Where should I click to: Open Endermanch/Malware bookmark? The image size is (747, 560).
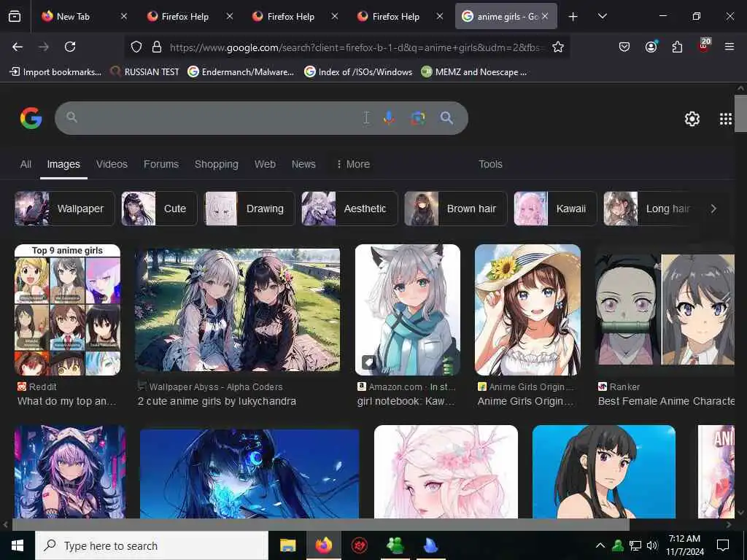point(241,72)
